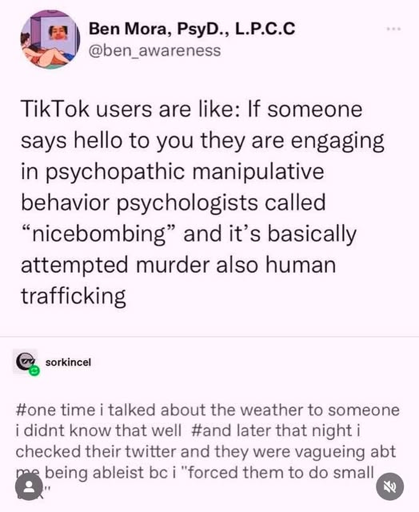Click 'in psychopathic manipulative' text line

pos(172,172)
